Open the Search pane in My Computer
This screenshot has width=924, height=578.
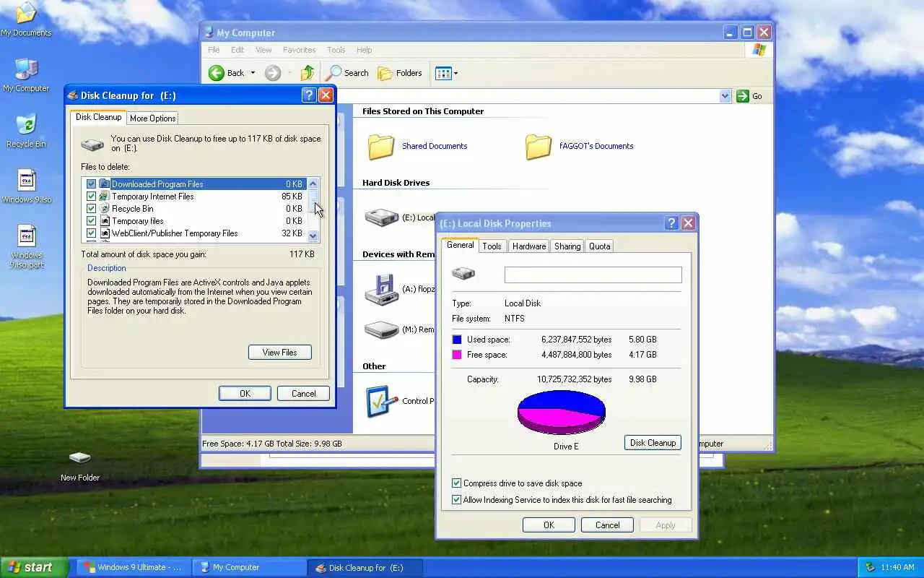(x=347, y=73)
